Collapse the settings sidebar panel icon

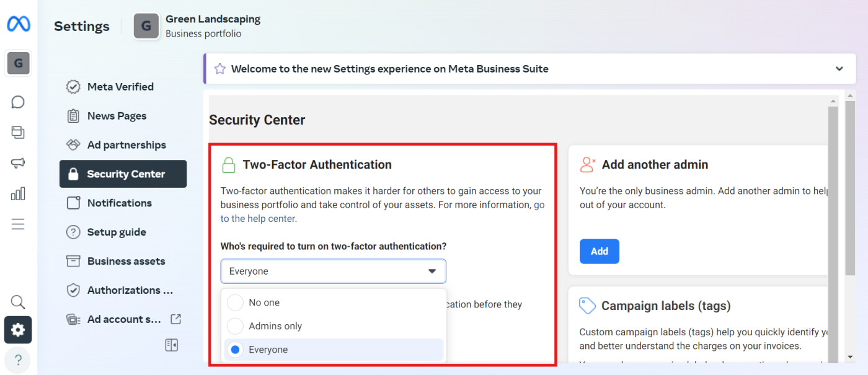[172, 345]
